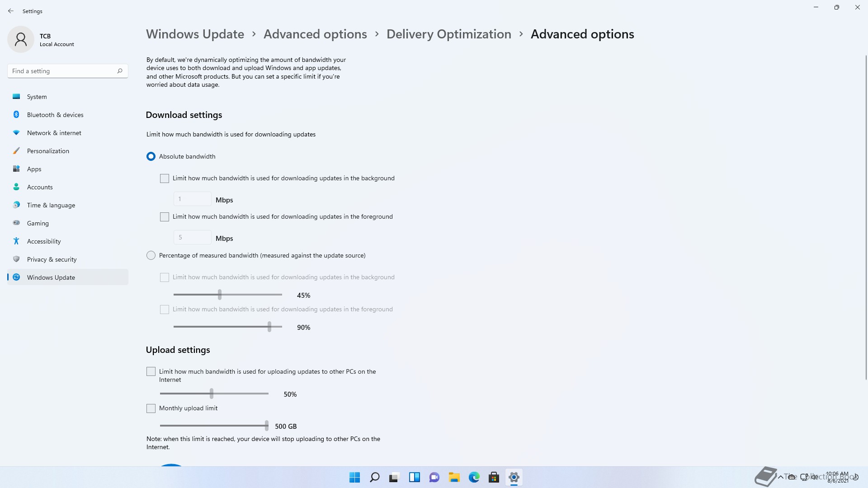Select the Absolute bandwidth radio button

click(x=151, y=156)
